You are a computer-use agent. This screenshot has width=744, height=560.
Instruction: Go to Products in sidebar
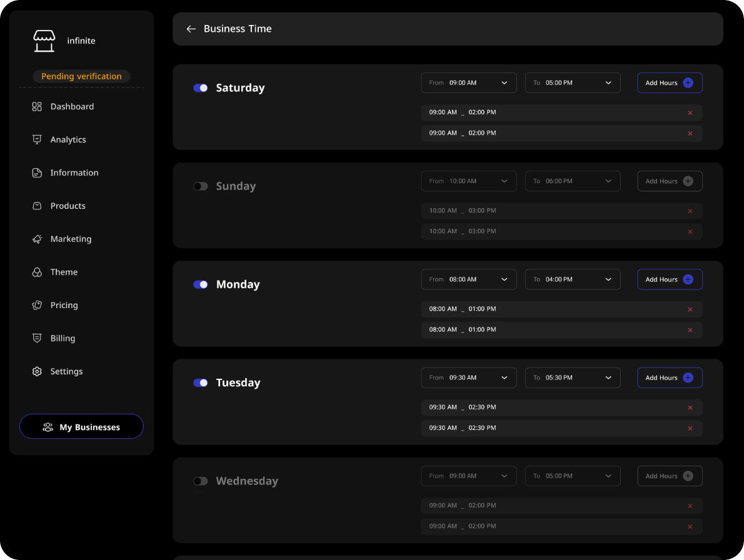(x=68, y=206)
